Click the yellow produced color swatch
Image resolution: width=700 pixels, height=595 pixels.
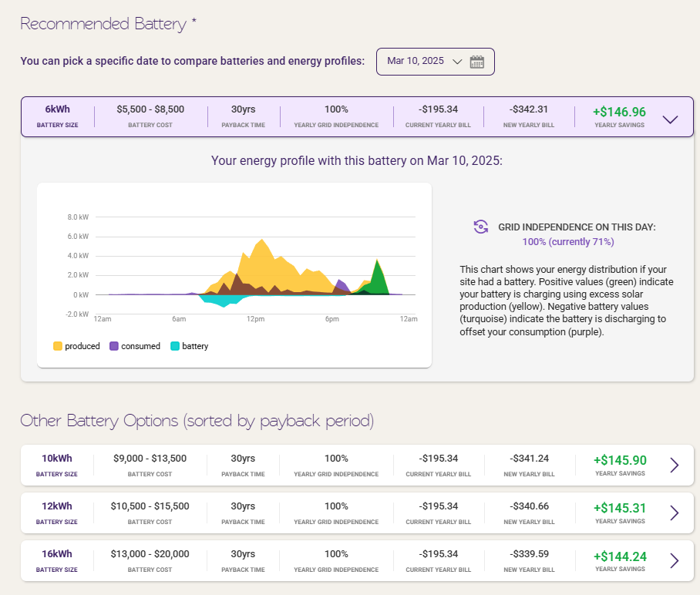coord(58,346)
